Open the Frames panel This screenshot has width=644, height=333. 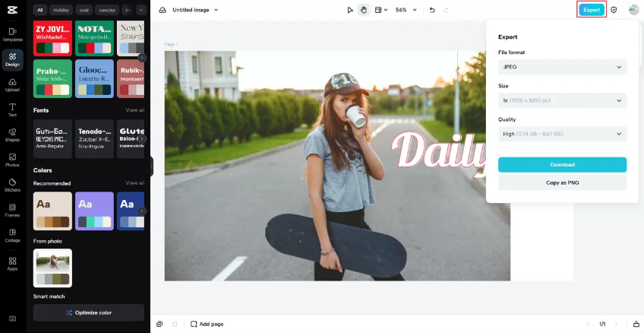coord(12,210)
